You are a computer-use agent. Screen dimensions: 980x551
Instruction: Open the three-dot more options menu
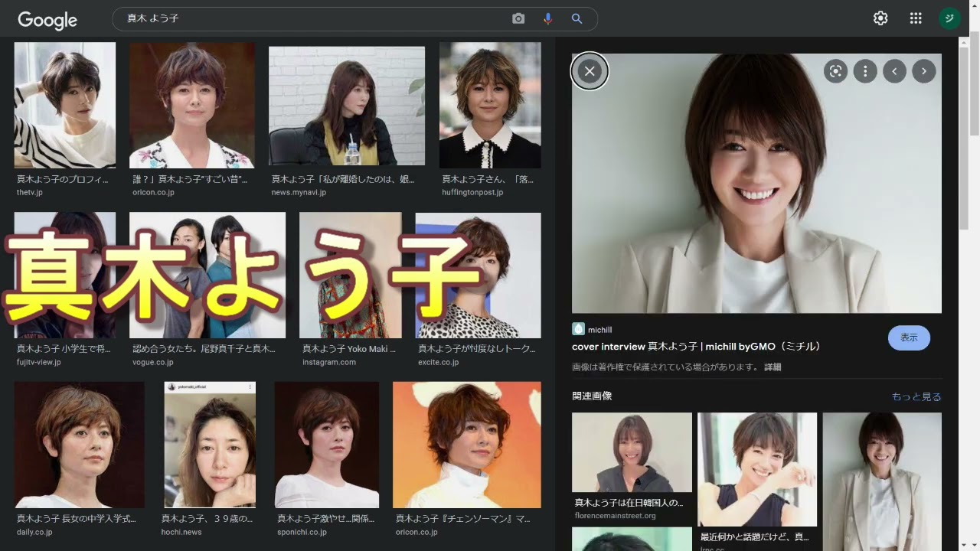click(x=865, y=71)
